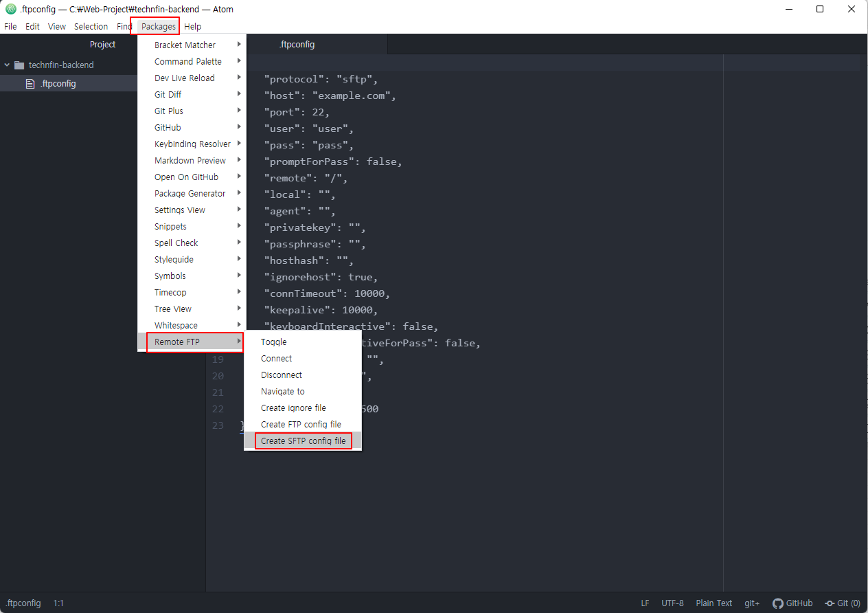The width and height of the screenshot is (868, 613).
Task: Open the Snippets submenu
Action: pos(192,226)
